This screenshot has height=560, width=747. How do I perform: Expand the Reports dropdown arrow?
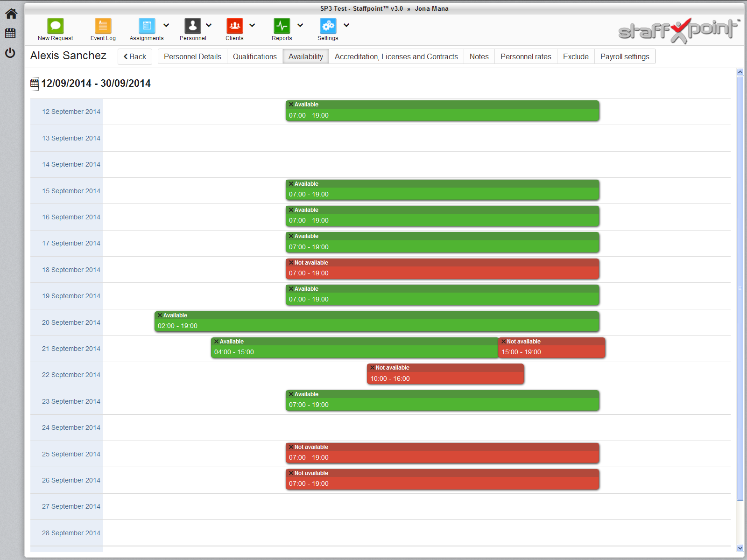pyautogui.click(x=300, y=25)
